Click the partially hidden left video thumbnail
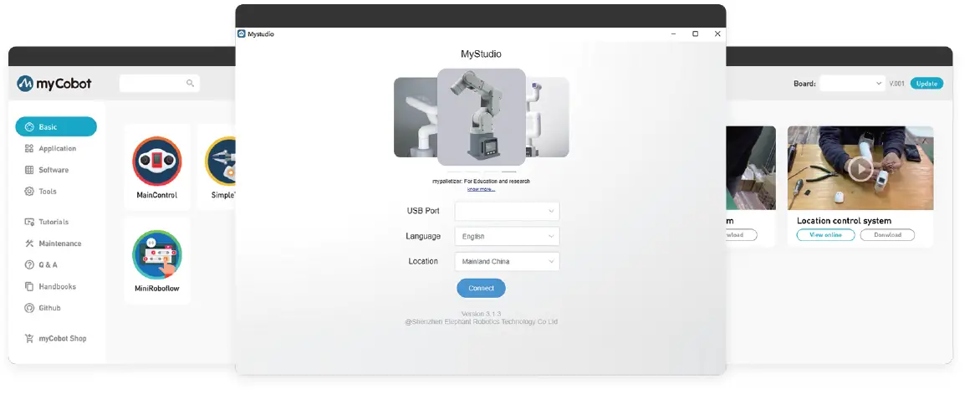Viewport: 980px width, 395px height. pos(751,167)
